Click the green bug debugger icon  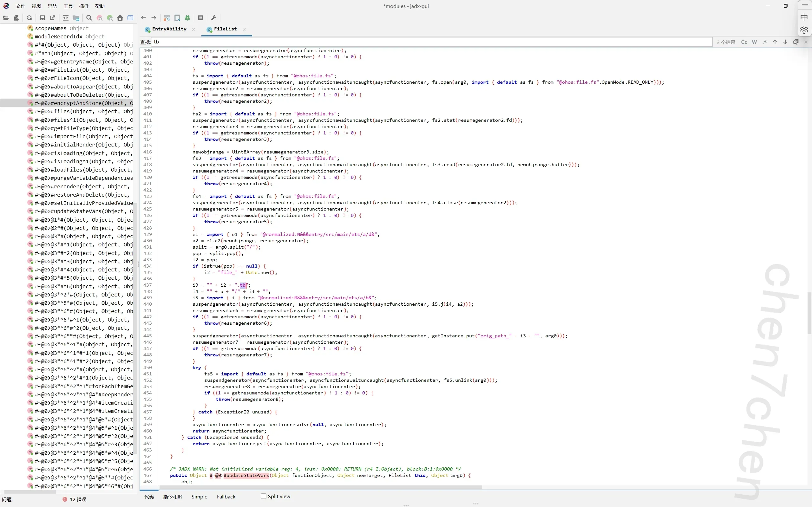(187, 18)
